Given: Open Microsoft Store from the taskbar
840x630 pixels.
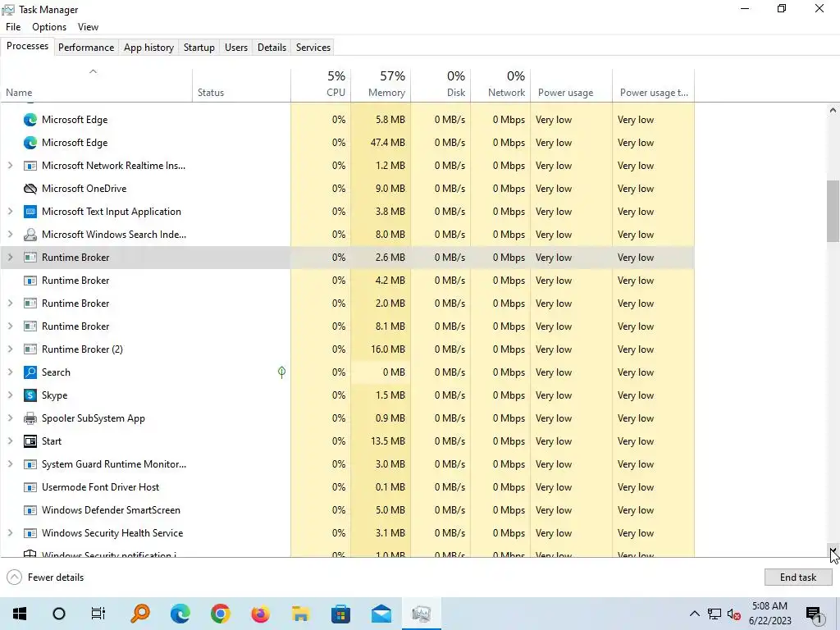Looking at the screenshot, I should coord(340,614).
